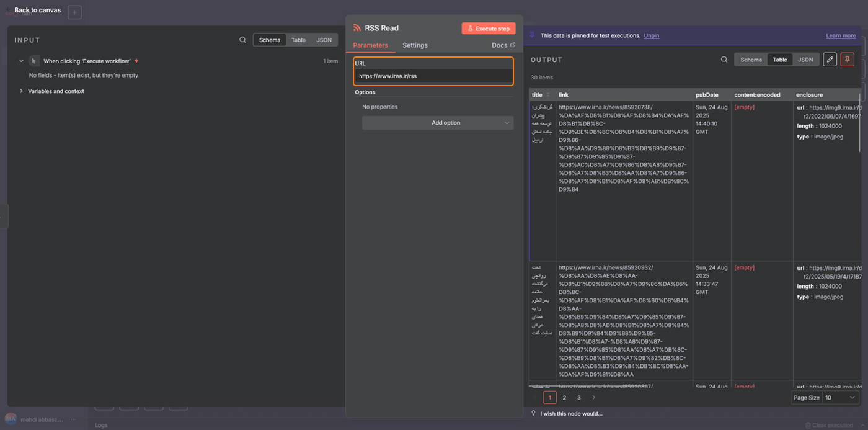Click the Unpin link
This screenshot has width=868, height=430.
(x=651, y=36)
